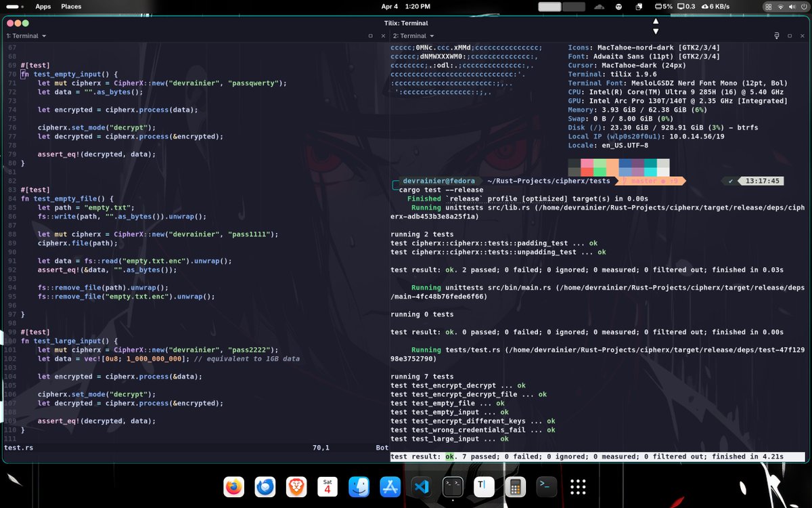Click the 'test test_wrong_credentials_fail ... ok' line
This screenshot has width=812, height=508.
tap(473, 430)
